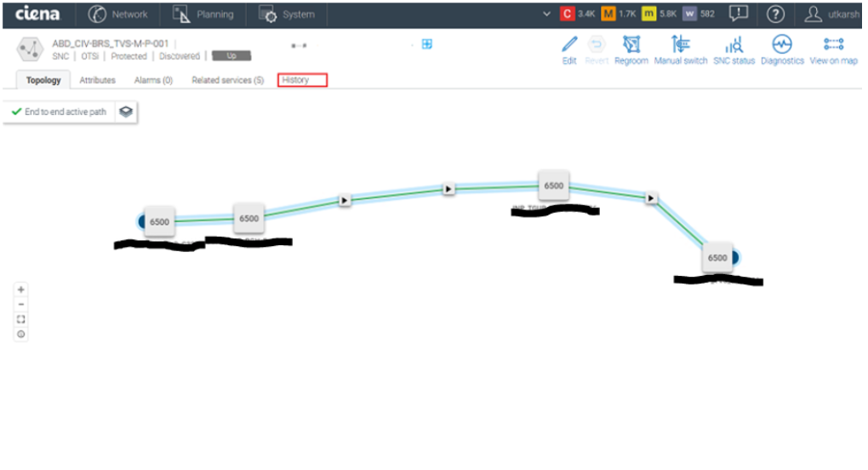Open Major alarms orange M badge
The image size is (868, 470).
[608, 14]
